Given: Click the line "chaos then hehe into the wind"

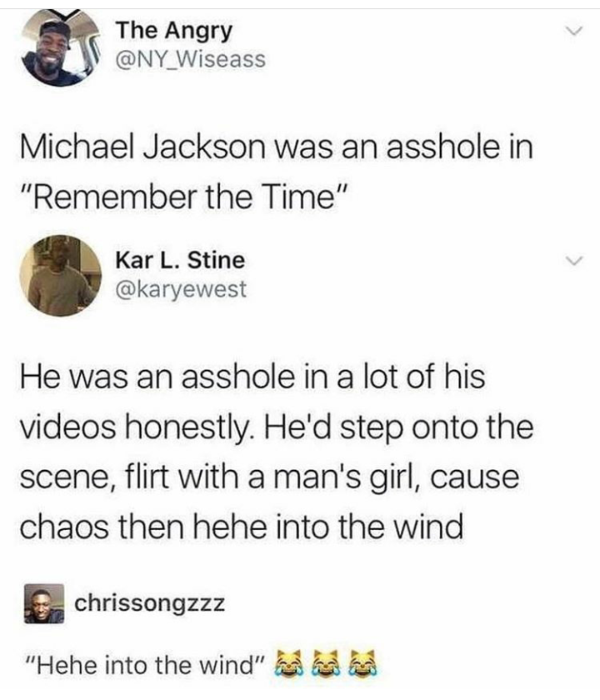Looking at the screenshot, I should click(x=242, y=527).
